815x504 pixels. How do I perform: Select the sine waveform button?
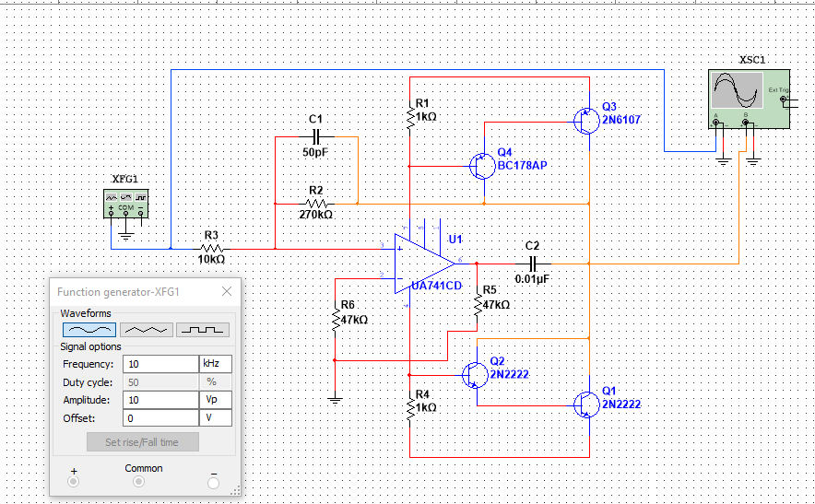pos(89,330)
